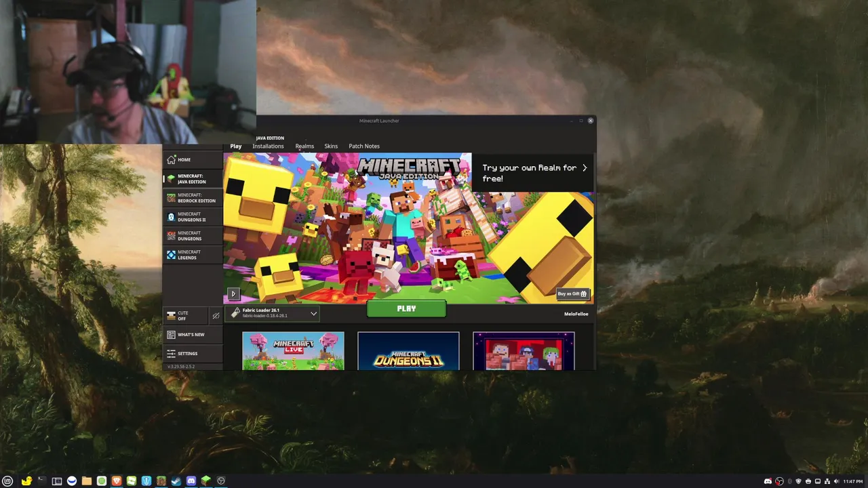Image resolution: width=868 pixels, height=488 pixels.
Task: Open the printer tray icon
Action: point(808,481)
